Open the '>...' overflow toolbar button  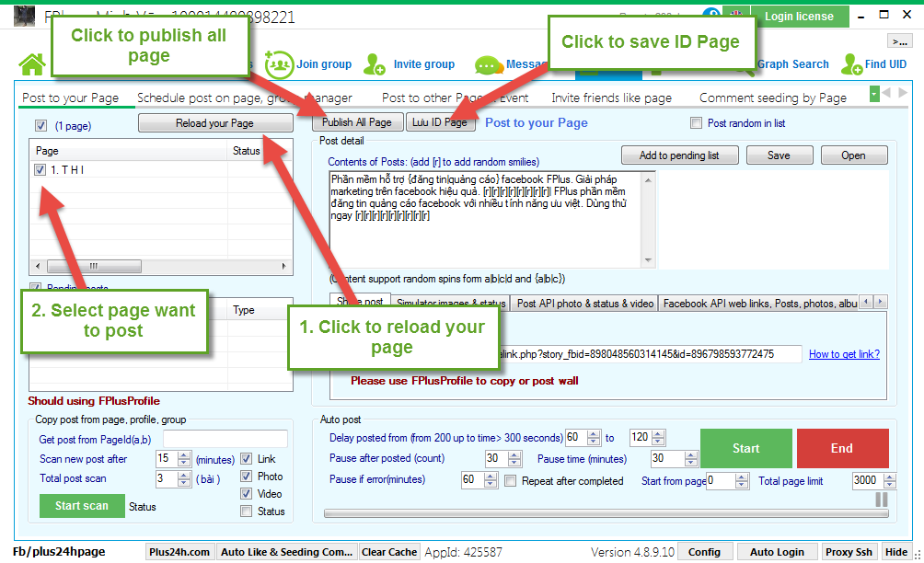(899, 41)
